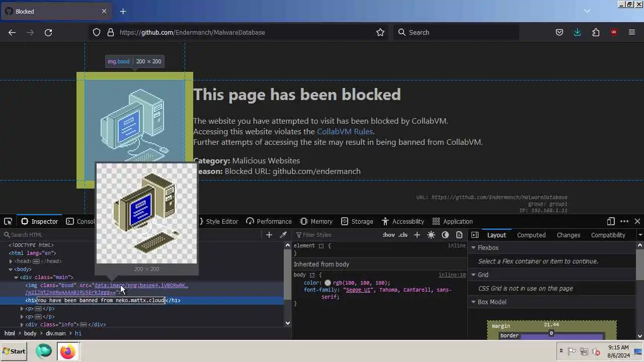Collapse the Box Model section

[x=473, y=302]
